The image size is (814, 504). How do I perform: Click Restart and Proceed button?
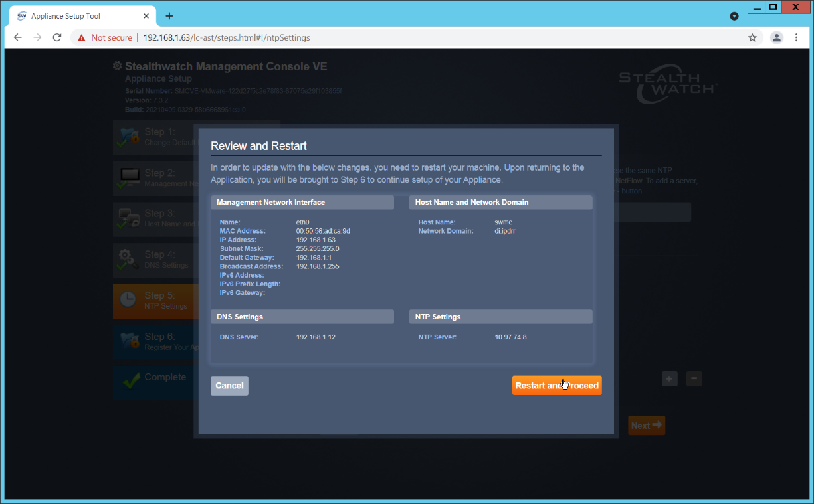[x=557, y=386]
